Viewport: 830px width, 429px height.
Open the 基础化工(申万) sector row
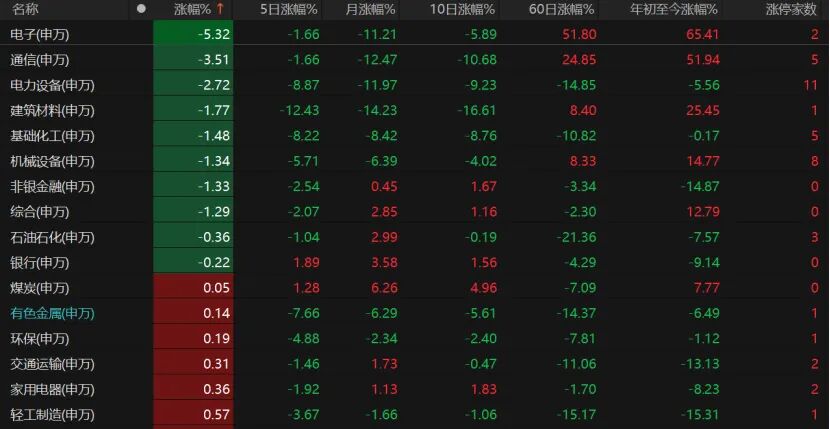52,136
